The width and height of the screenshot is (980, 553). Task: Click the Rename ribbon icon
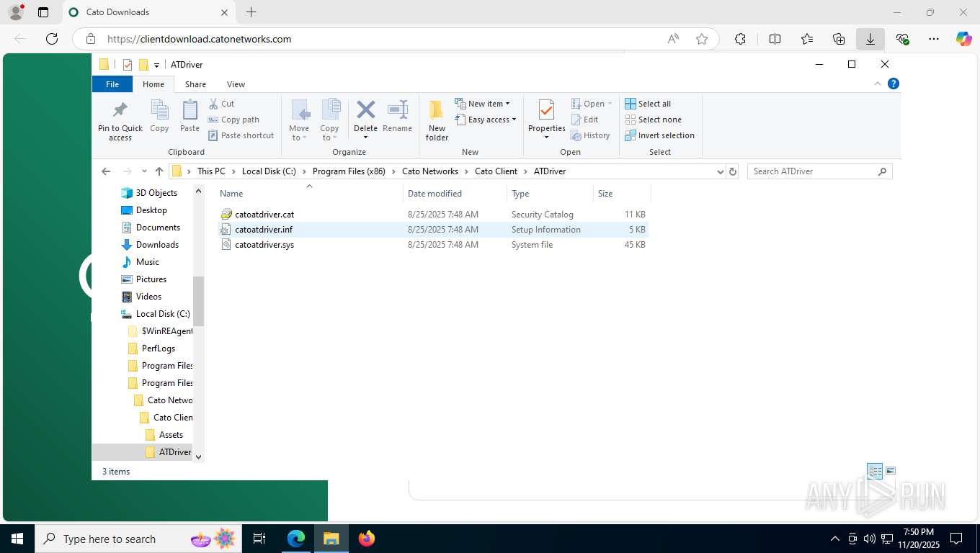click(x=397, y=117)
